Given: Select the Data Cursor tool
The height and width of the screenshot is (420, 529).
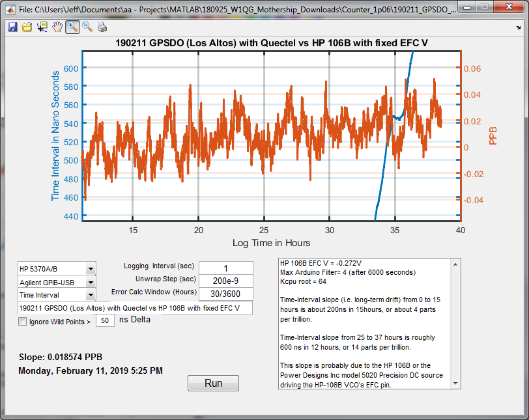Looking at the screenshot, I should click(42, 27).
